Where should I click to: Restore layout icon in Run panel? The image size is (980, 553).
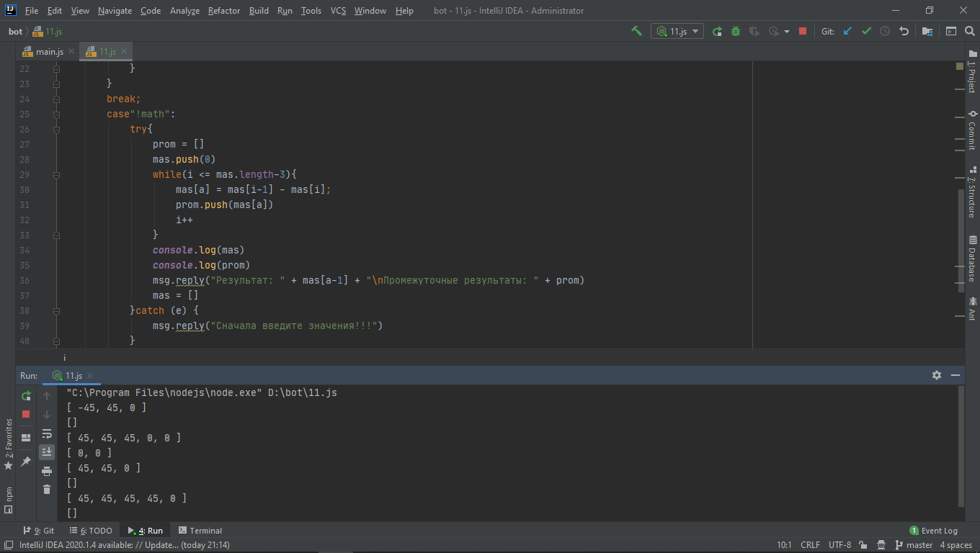click(x=26, y=437)
